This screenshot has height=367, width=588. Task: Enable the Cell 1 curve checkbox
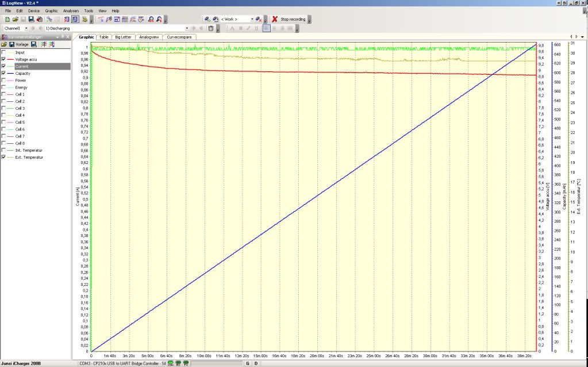4,94
